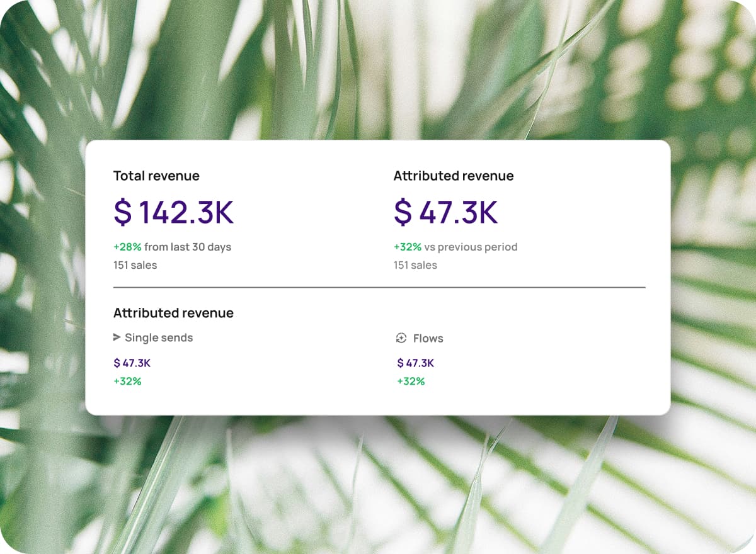This screenshot has height=554, width=756.
Task: Select Attributed revenue heading beside Total revenue
Action: (x=454, y=176)
